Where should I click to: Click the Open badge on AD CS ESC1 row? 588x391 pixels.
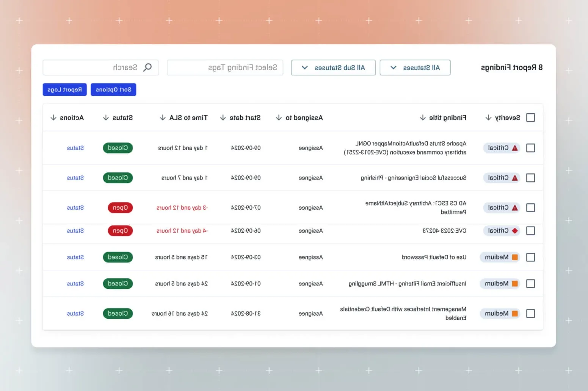[120, 208]
